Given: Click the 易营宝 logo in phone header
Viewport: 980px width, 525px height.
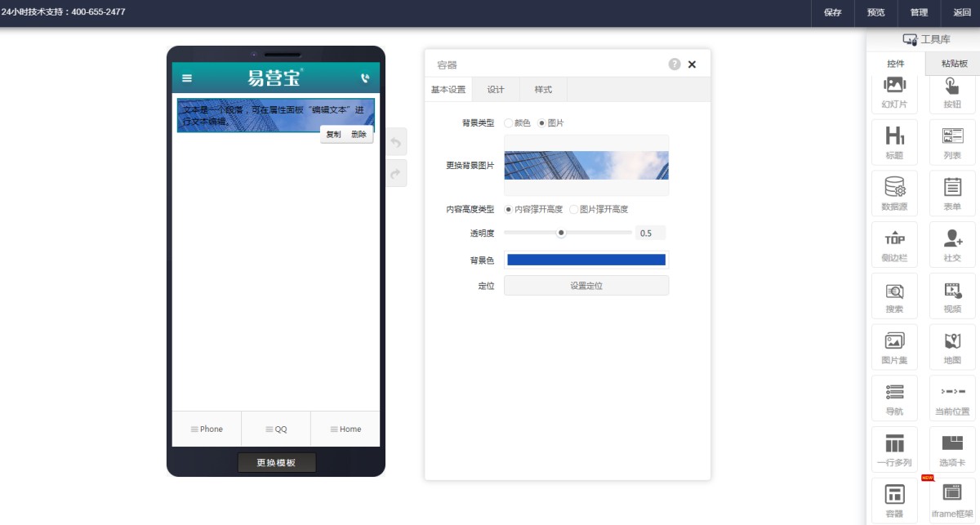Looking at the screenshot, I should [275, 78].
